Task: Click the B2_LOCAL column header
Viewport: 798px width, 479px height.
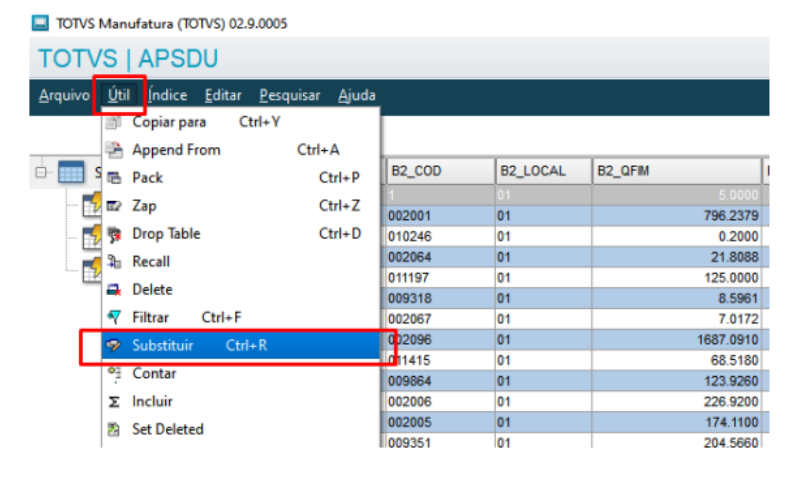Action: 543,171
